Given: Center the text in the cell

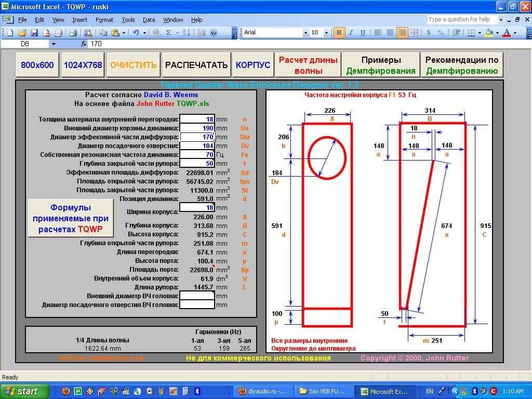Looking at the screenshot, I should click(x=390, y=33).
